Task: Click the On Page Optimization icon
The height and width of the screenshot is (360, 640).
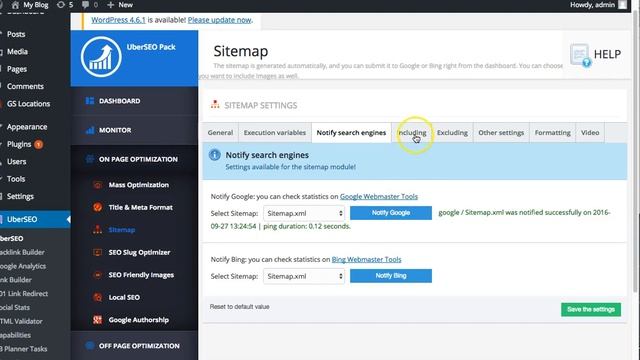Action: (x=90, y=159)
